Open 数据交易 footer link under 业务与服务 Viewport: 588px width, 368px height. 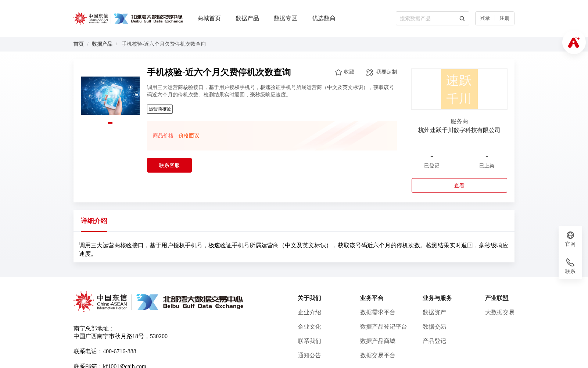point(434,327)
